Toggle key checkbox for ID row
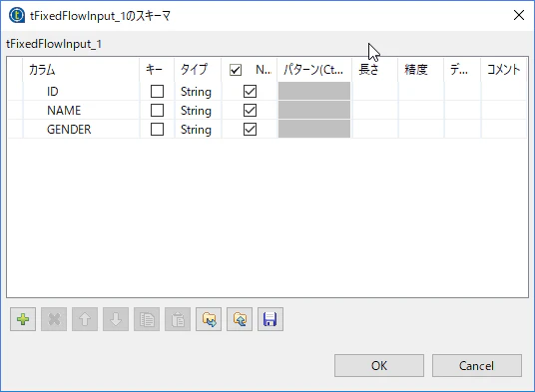The image size is (535, 392). click(x=157, y=92)
